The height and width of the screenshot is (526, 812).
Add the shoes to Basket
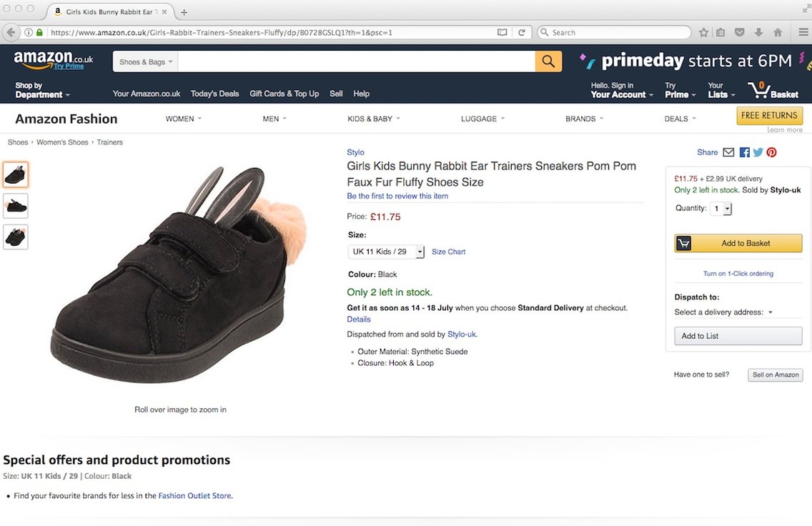[738, 243]
